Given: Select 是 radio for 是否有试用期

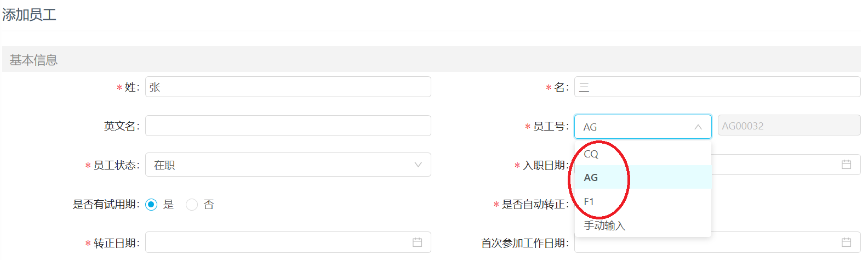Looking at the screenshot, I should click(x=152, y=205).
